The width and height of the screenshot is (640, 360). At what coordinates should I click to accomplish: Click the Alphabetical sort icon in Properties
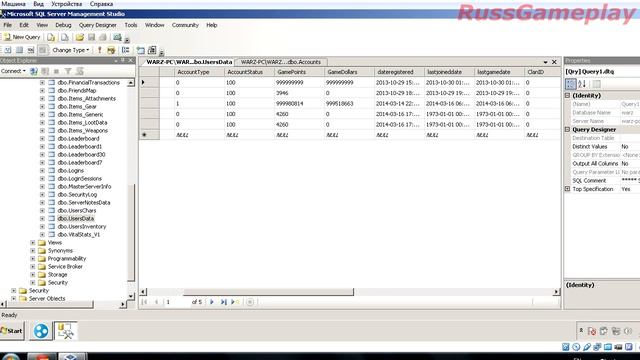[582, 84]
